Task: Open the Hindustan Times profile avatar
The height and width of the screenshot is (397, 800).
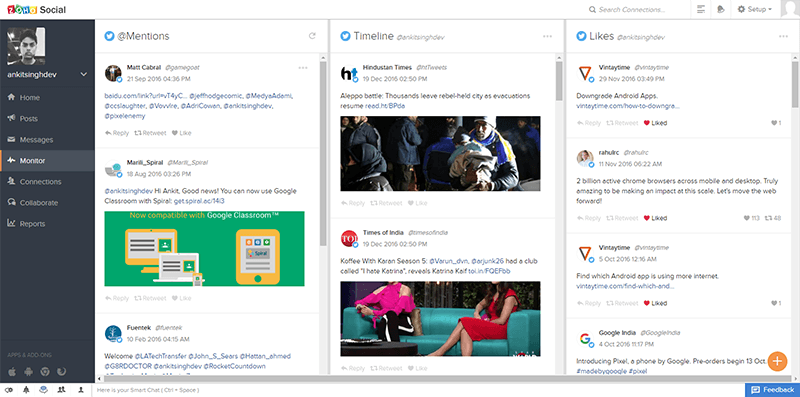Action: (x=349, y=73)
